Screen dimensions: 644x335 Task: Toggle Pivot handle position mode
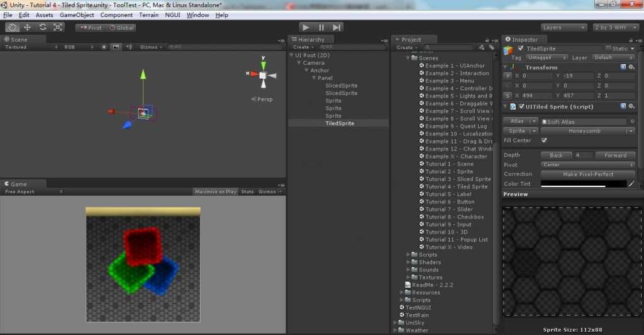coord(91,28)
